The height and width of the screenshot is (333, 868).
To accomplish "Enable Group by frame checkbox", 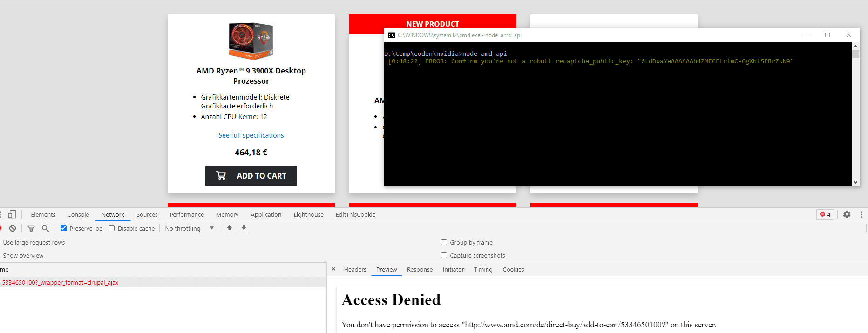I will (x=444, y=242).
